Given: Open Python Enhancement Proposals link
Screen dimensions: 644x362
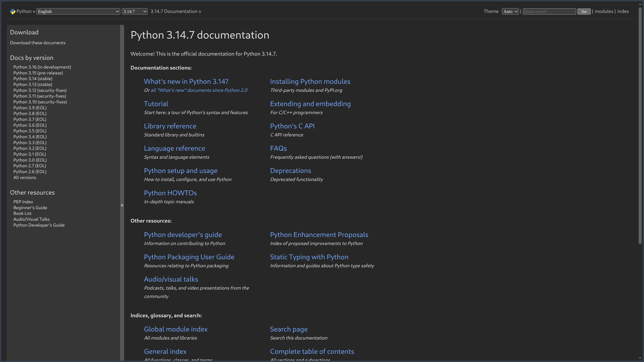Looking at the screenshot, I should click(x=319, y=235).
